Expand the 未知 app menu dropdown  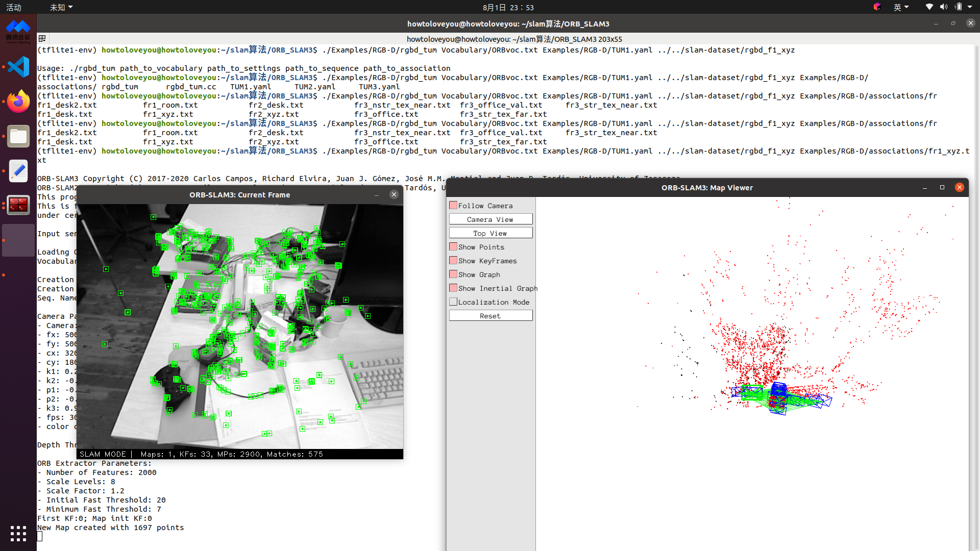61,7
